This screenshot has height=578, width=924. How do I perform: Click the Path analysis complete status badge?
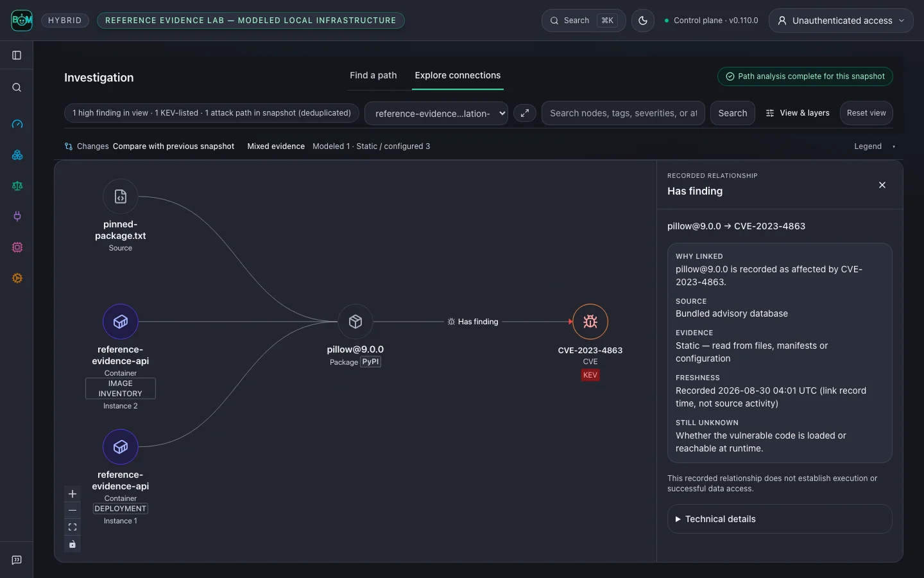pos(805,76)
